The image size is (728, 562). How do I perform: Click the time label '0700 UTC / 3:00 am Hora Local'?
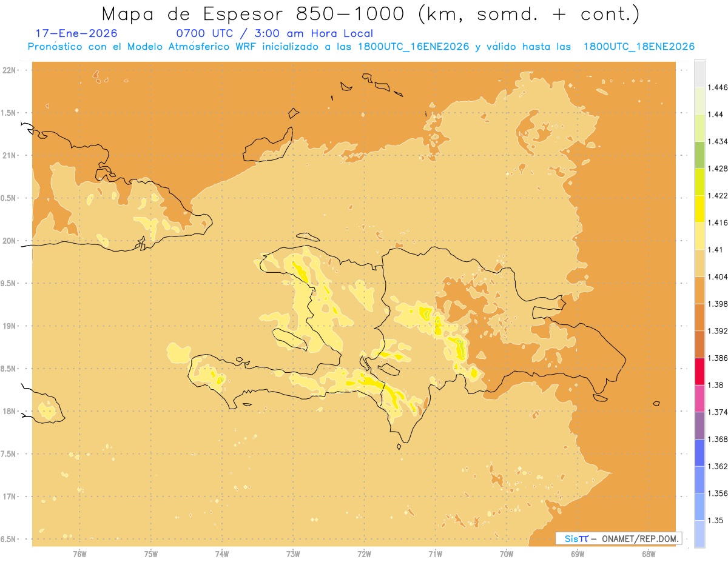tap(274, 33)
